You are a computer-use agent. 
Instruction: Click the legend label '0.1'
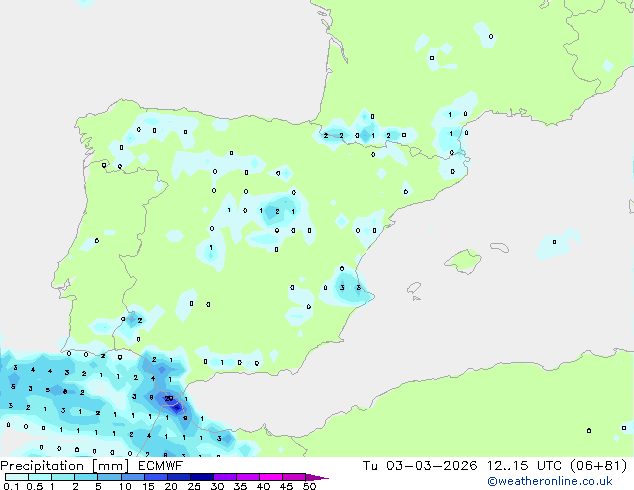tap(11, 486)
